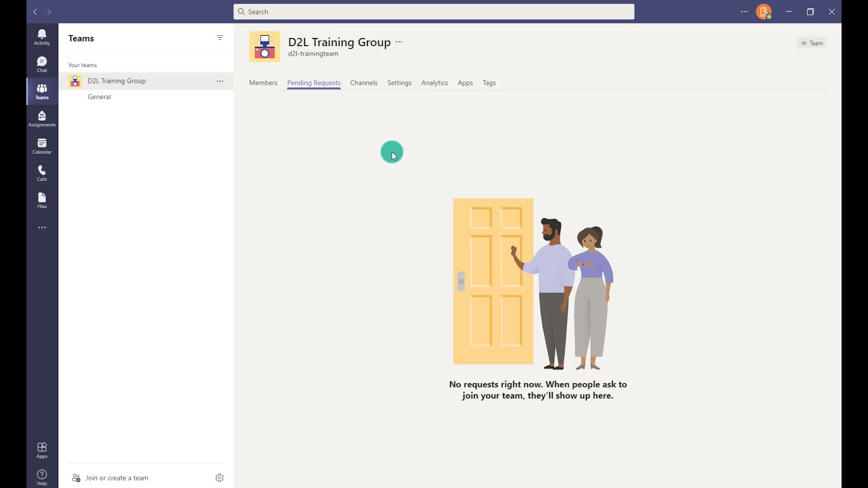Open Files in the sidebar
The height and width of the screenshot is (488, 868).
pos(42,200)
